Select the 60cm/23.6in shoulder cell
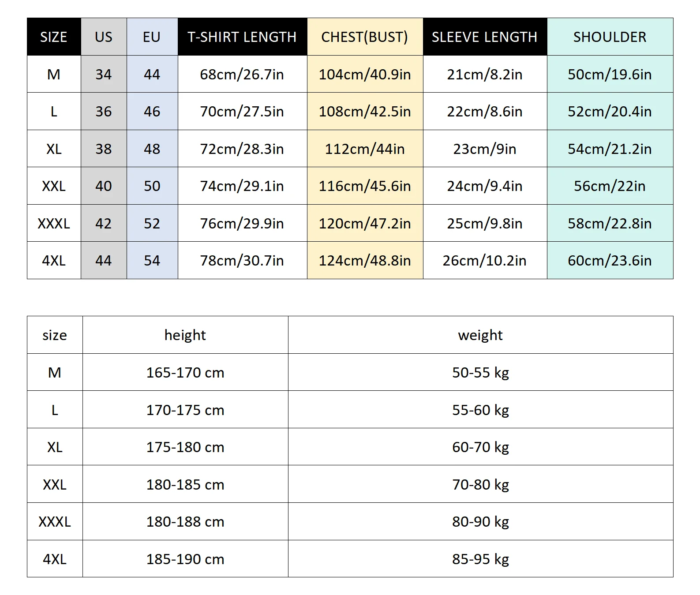The height and width of the screenshot is (595, 700). tap(610, 261)
